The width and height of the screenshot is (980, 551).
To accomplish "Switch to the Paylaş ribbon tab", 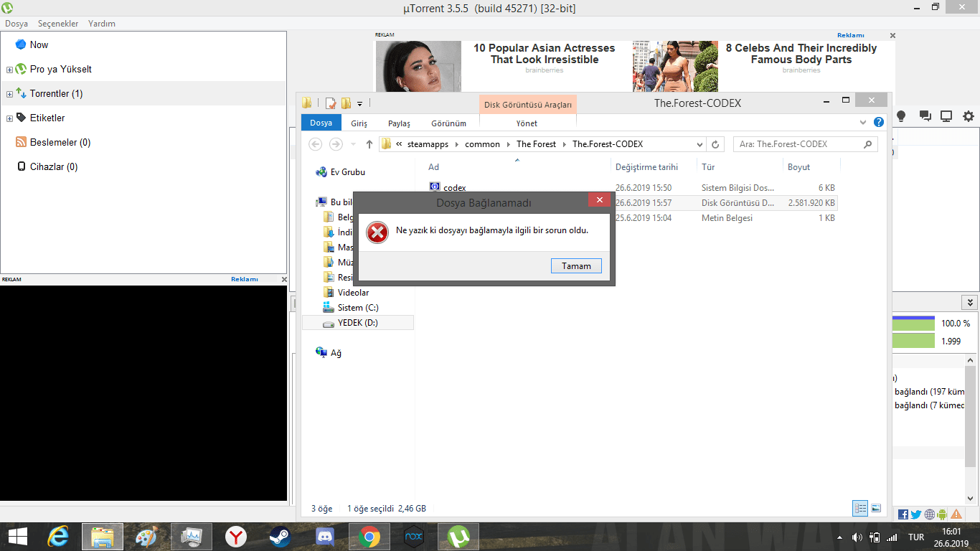I will [x=399, y=123].
